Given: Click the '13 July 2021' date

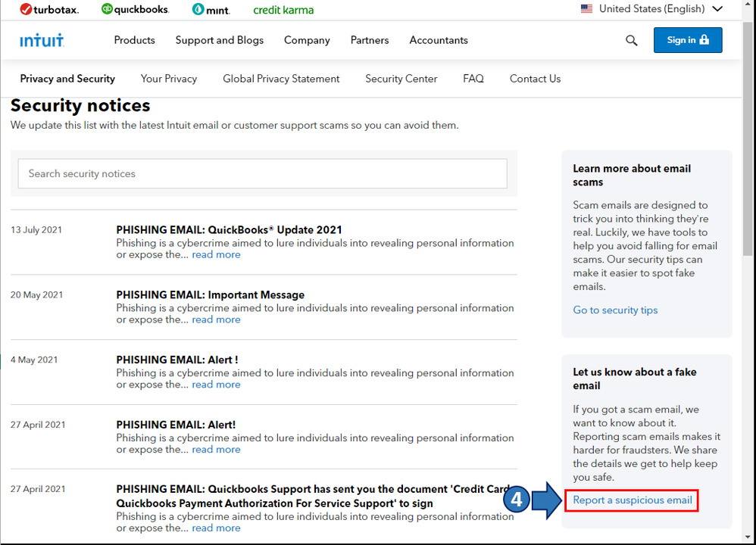Looking at the screenshot, I should [36, 230].
